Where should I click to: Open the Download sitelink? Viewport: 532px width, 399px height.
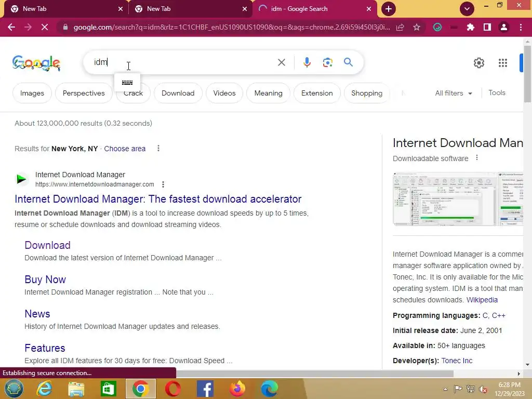point(47,245)
